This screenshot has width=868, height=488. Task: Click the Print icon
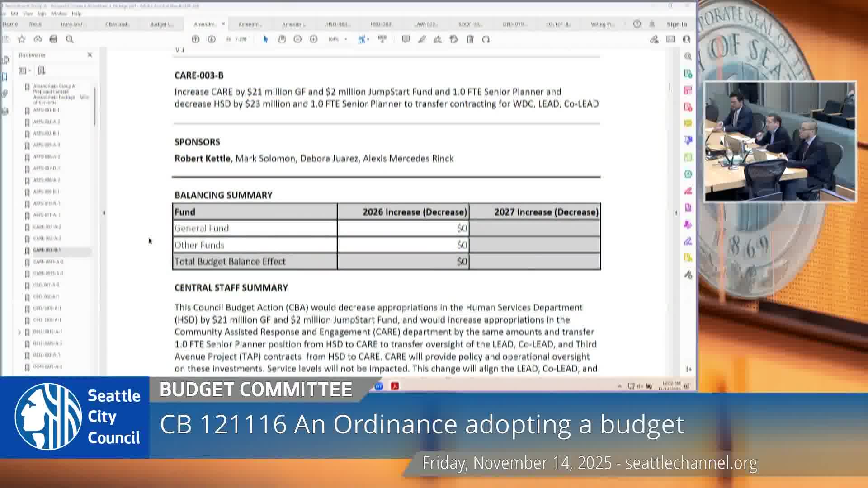(54, 40)
